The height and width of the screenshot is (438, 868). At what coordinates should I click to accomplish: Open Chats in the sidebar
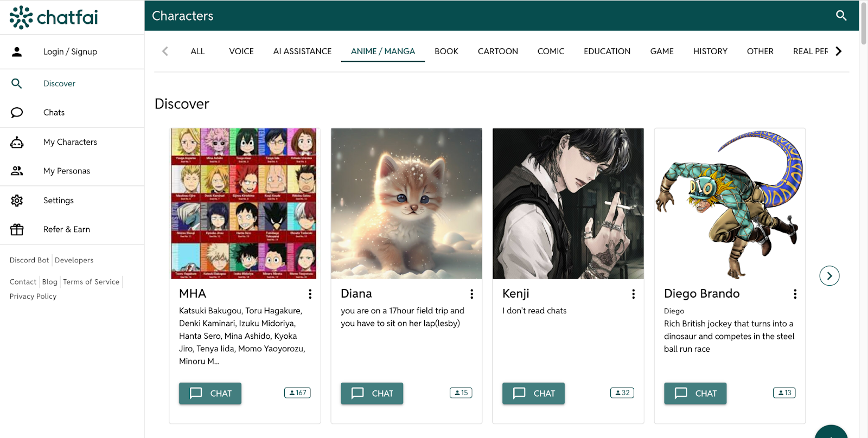click(x=54, y=112)
